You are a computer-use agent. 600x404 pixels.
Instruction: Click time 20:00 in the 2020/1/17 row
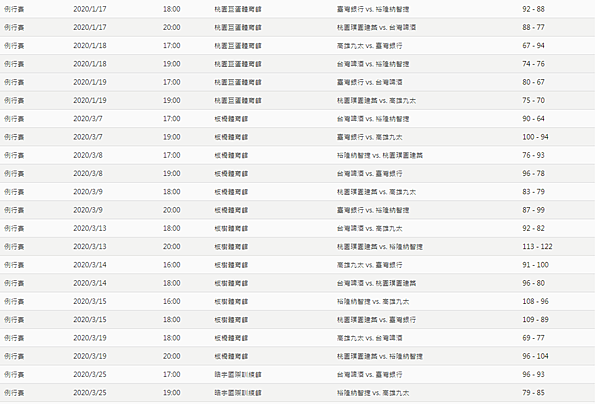[171, 28]
